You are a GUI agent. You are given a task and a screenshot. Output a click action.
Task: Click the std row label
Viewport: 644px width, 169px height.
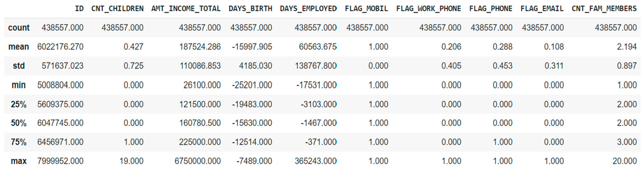click(x=19, y=66)
